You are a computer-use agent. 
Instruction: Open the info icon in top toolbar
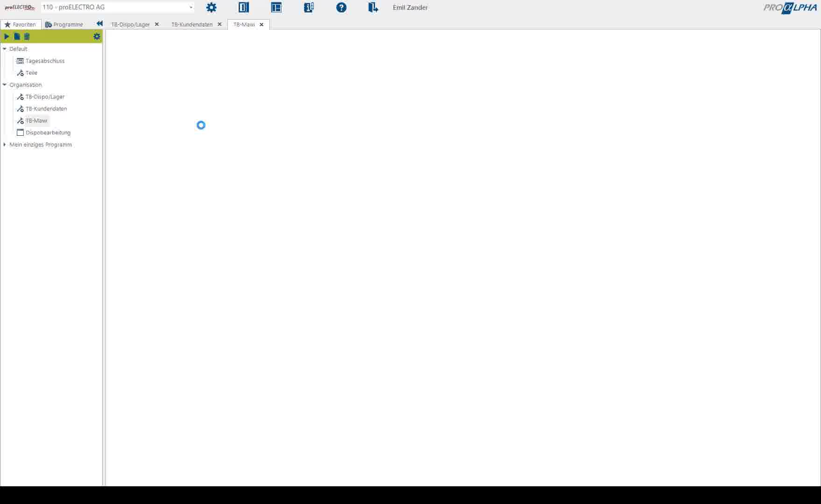309,7
